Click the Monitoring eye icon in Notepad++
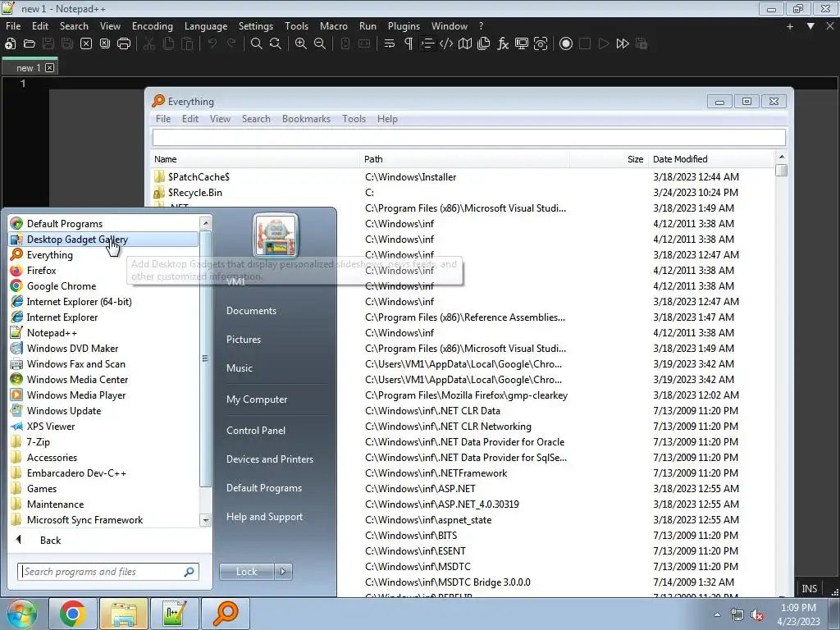 coord(541,44)
